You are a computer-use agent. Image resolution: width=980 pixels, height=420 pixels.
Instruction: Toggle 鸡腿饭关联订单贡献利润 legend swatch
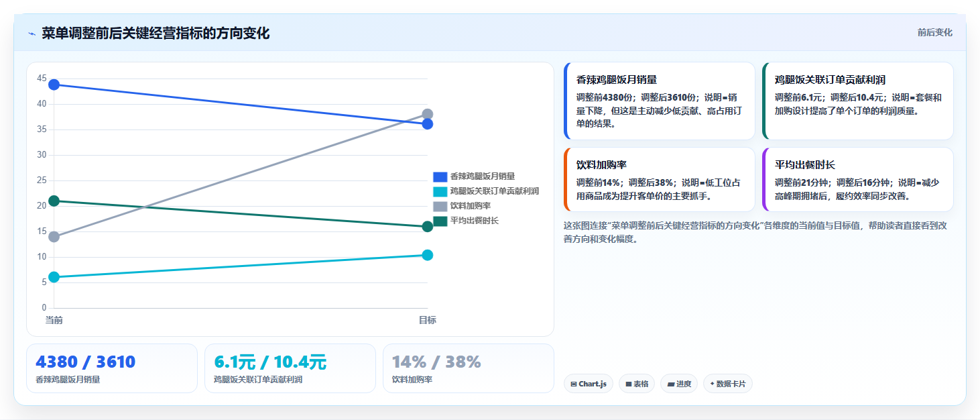pyautogui.click(x=440, y=191)
